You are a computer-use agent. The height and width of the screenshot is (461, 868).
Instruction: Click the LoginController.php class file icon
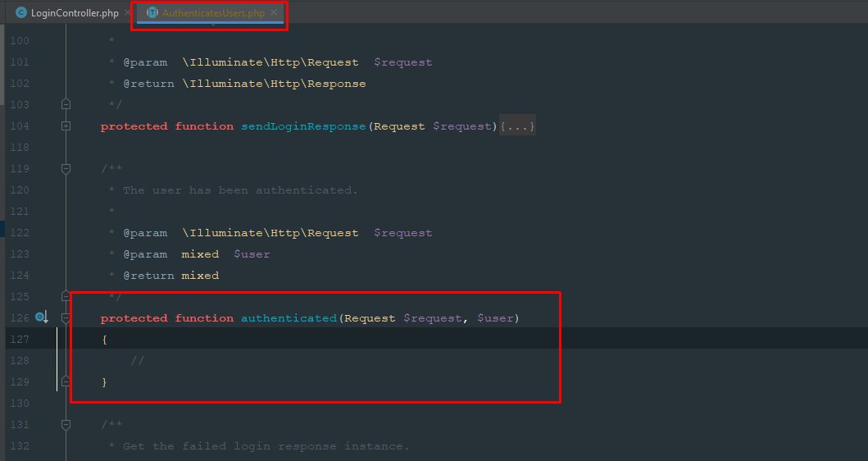(x=21, y=12)
